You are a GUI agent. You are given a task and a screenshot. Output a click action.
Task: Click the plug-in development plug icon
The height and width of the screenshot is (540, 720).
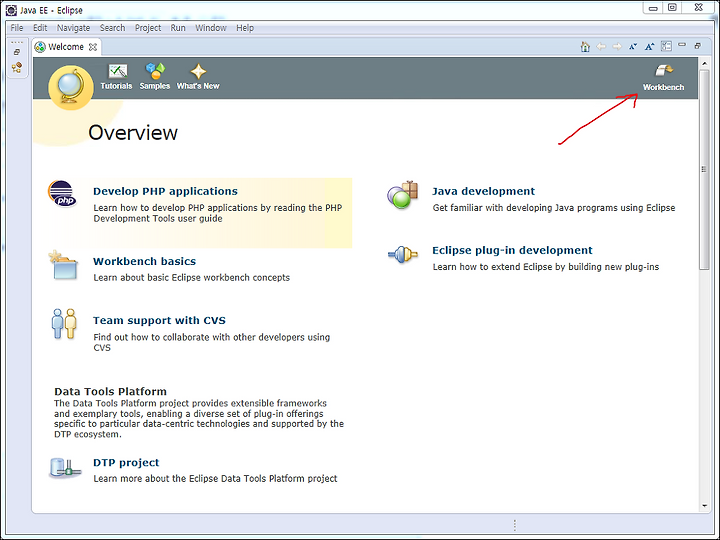click(403, 254)
